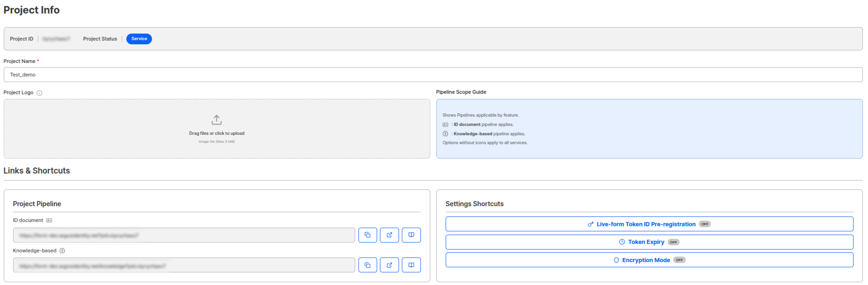Open Knowledge-based pipeline documentation
The image size is (868, 285).
[411, 265]
